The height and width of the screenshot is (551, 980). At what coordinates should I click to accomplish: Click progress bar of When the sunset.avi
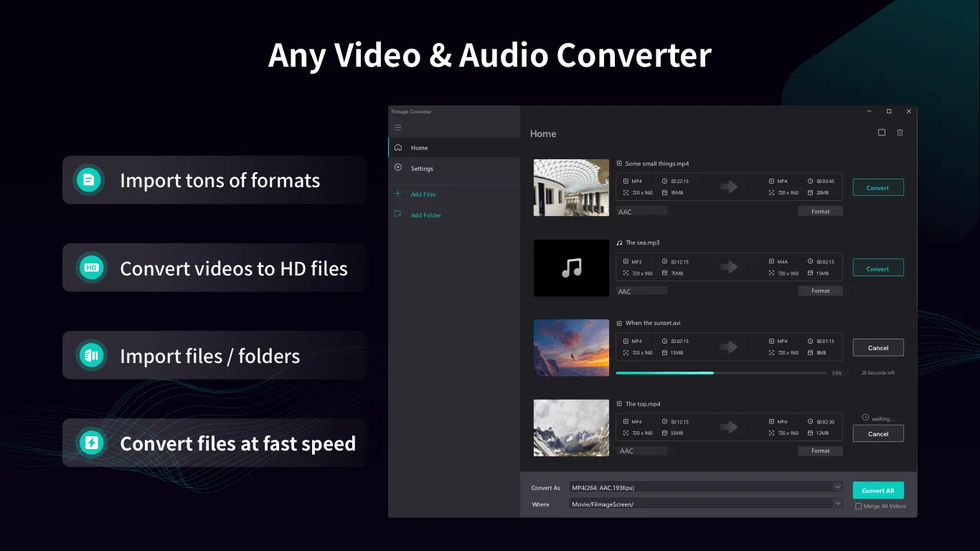pos(721,373)
